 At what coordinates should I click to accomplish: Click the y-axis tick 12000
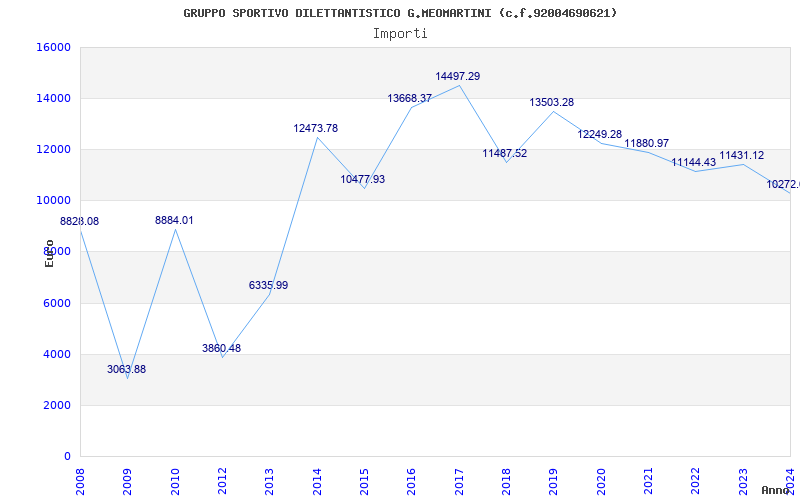pyautogui.click(x=53, y=149)
